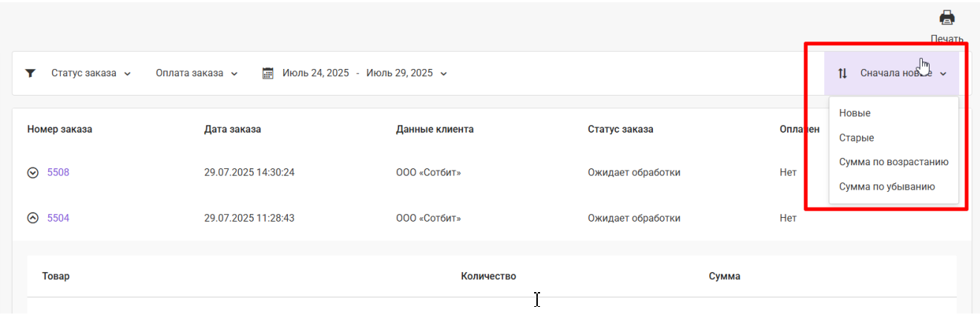Click the Дата заказа column header
This screenshot has height=315, width=980.
(232, 129)
